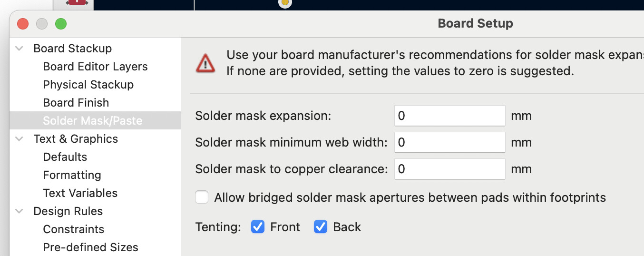
Task: Open the Constraints design rules page
Action: [73, 229]
